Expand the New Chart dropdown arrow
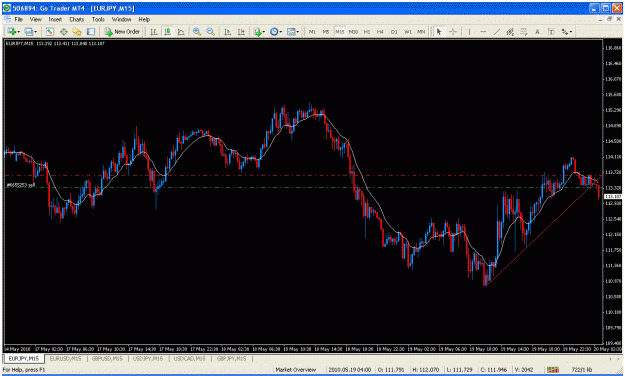625x376 pixels. (x=19, y=32)
